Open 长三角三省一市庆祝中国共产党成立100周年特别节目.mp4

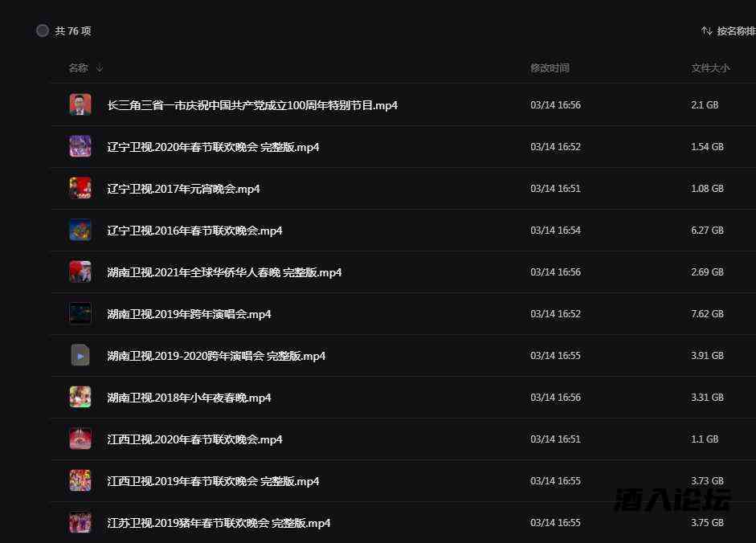coord(252,104)
